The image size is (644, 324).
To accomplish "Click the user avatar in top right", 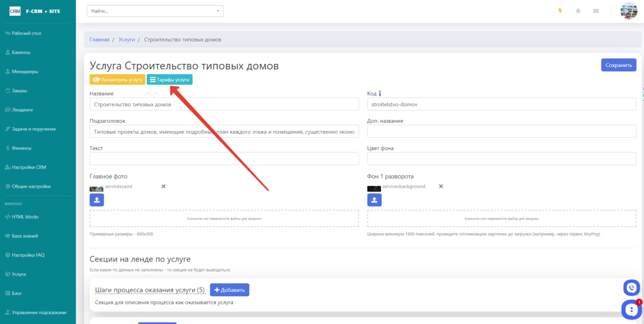I will [628, 11].
